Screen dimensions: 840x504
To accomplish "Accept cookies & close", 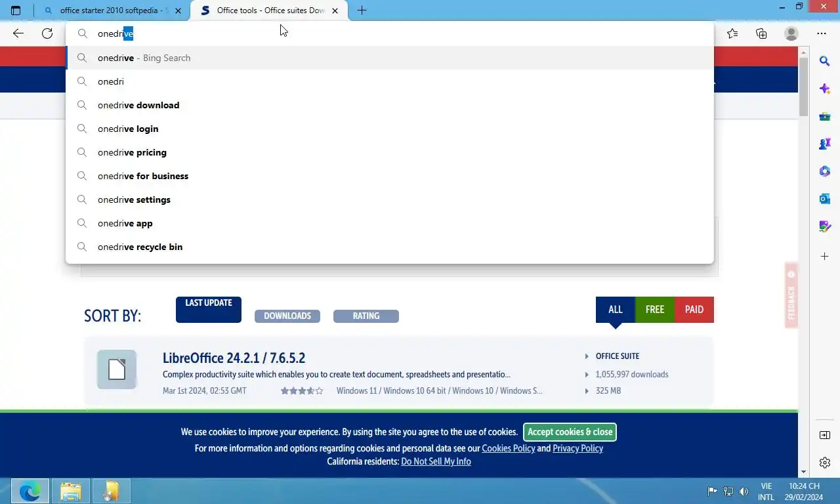I will pyautogui.click(x=570, y=432).
